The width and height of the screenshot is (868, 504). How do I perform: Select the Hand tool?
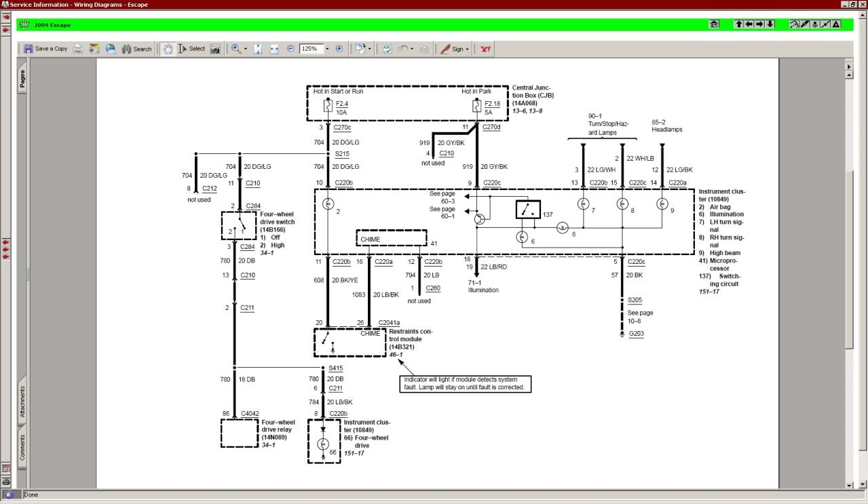168,49
